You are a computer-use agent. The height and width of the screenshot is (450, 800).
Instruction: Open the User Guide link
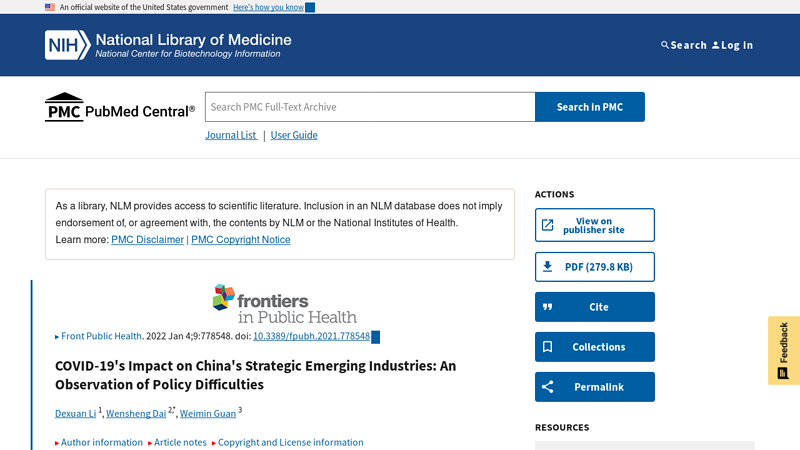(x=294, y=135)
